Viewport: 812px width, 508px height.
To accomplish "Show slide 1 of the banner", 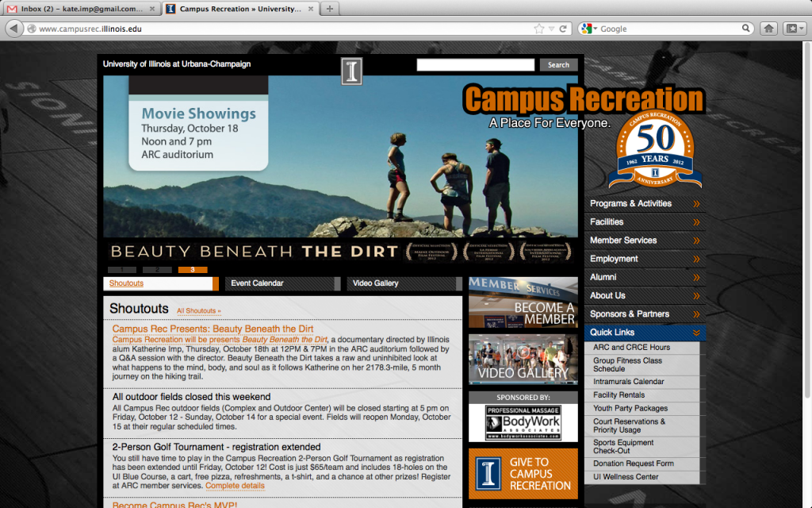I will coord(121,270).
